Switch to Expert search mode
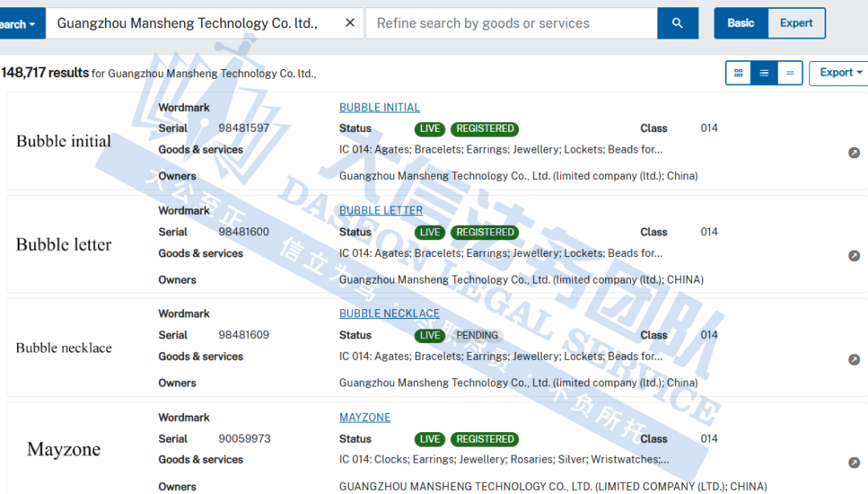 pyautogui.click(x=796, y=23)
